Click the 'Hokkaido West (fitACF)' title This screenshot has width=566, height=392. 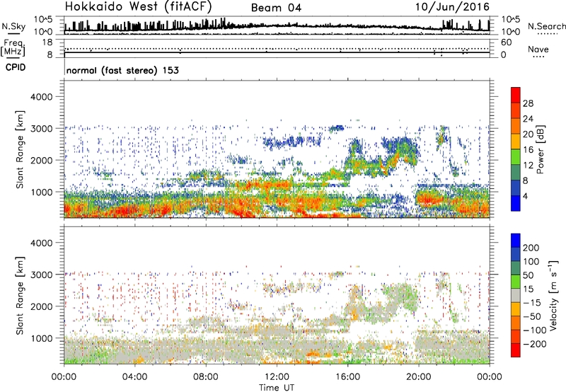coord(138,6)
